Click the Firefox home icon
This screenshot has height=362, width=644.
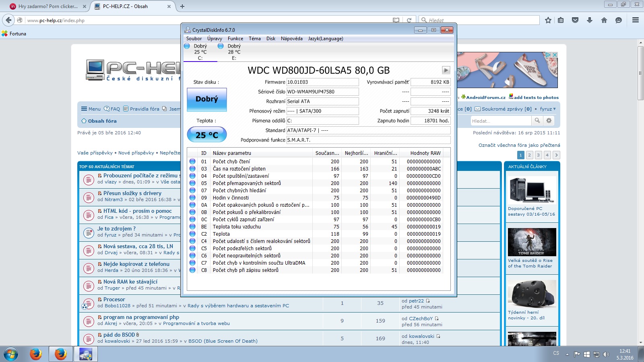point(604,20)
